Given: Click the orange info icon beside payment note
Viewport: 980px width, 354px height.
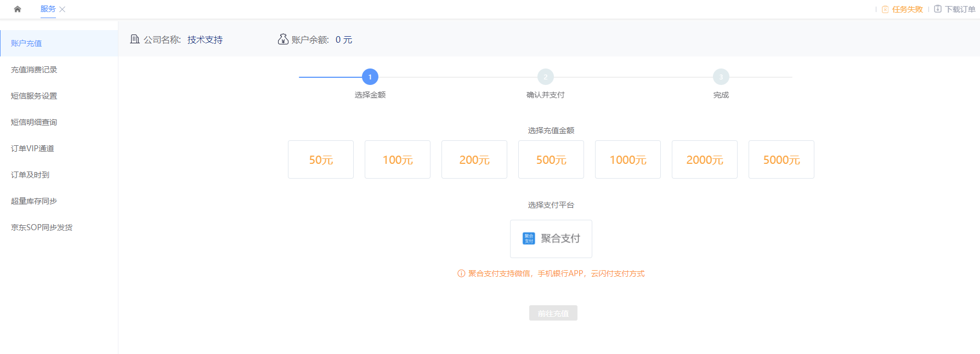Looking at the screenshot, I should [x=461, y=273].
